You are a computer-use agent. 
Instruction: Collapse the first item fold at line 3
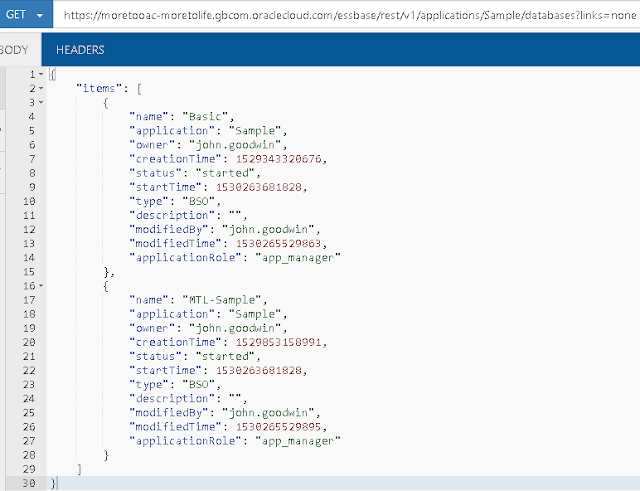coord(41,102)
